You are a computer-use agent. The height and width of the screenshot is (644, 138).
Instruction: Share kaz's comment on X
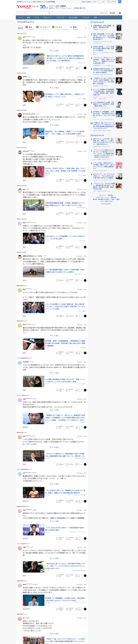coord(85,247)
